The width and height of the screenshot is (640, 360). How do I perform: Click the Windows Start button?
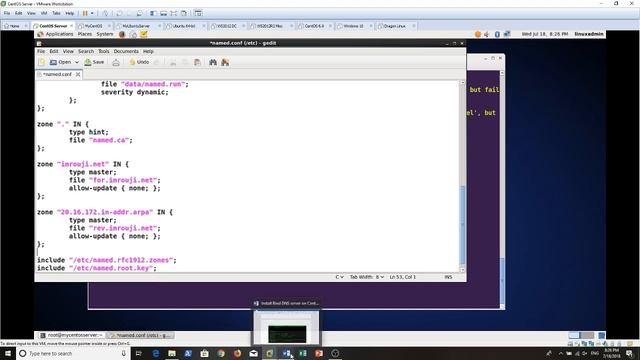[8, 353]
